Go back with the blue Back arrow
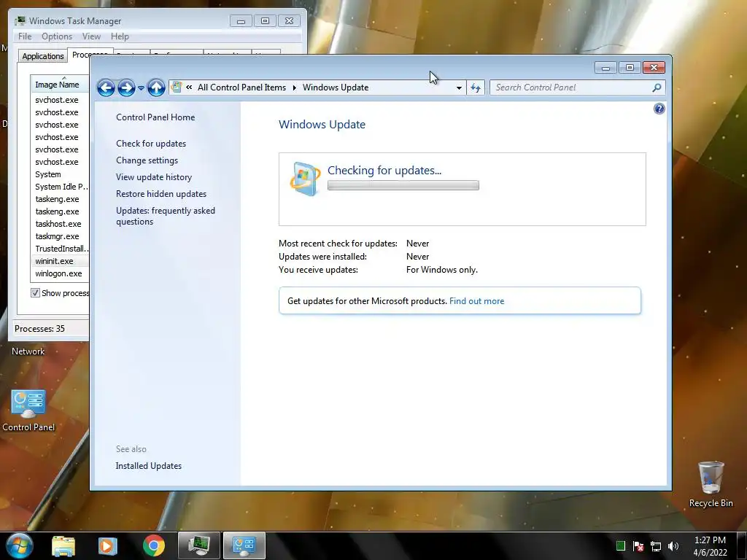Image resolution: width=747 pixels, height=560 pixels. point(106,87)
